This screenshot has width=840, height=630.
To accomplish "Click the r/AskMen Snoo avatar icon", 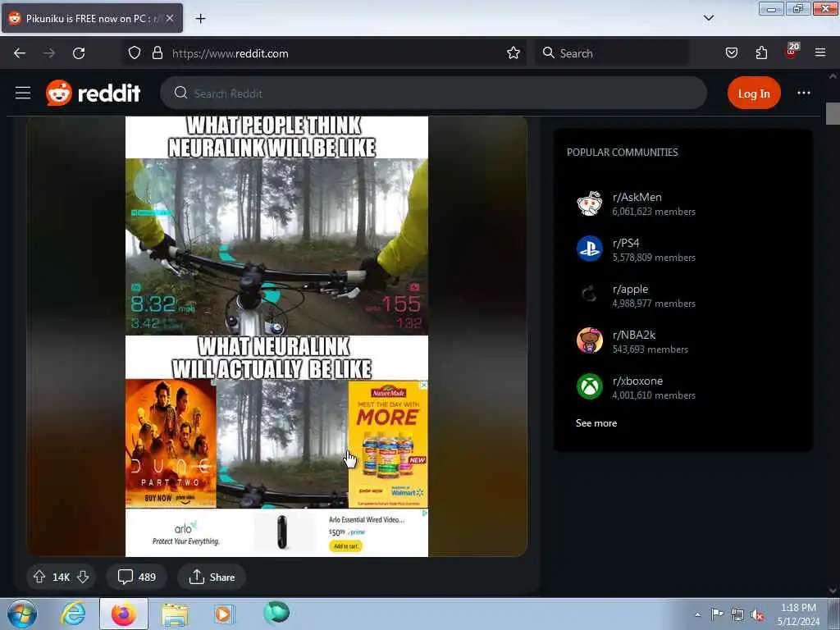I will pyautogui.click(x=589, y=203).
